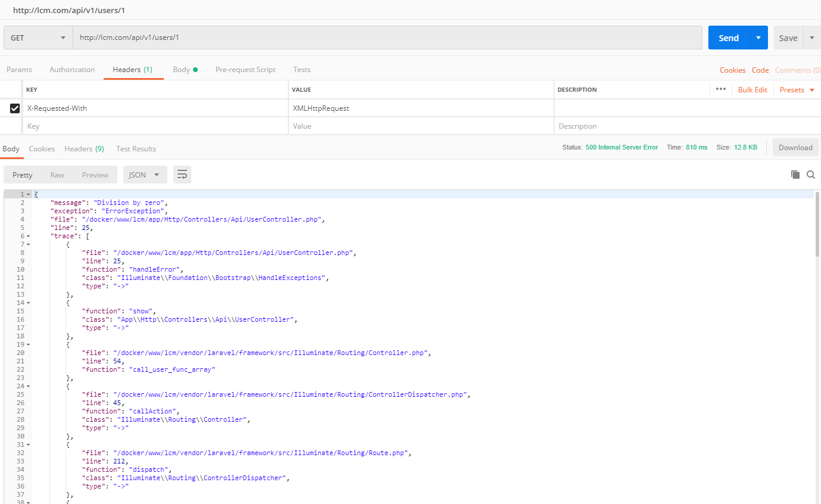Image resolution: width=821 pixels, height=504 pixels.
Task: Select the request Headers (1) tab
Action: coord(132,70)
